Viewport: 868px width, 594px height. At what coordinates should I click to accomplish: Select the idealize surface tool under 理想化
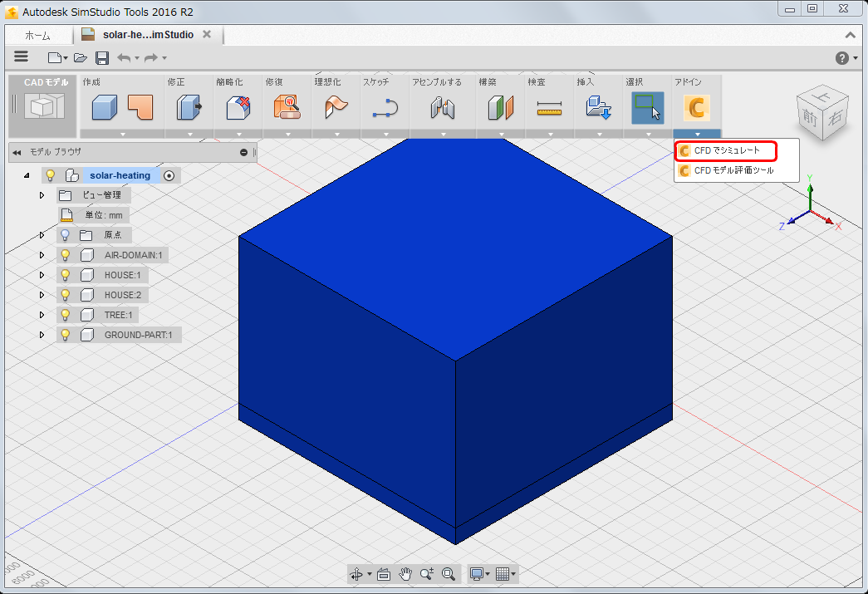click(336, 107)
